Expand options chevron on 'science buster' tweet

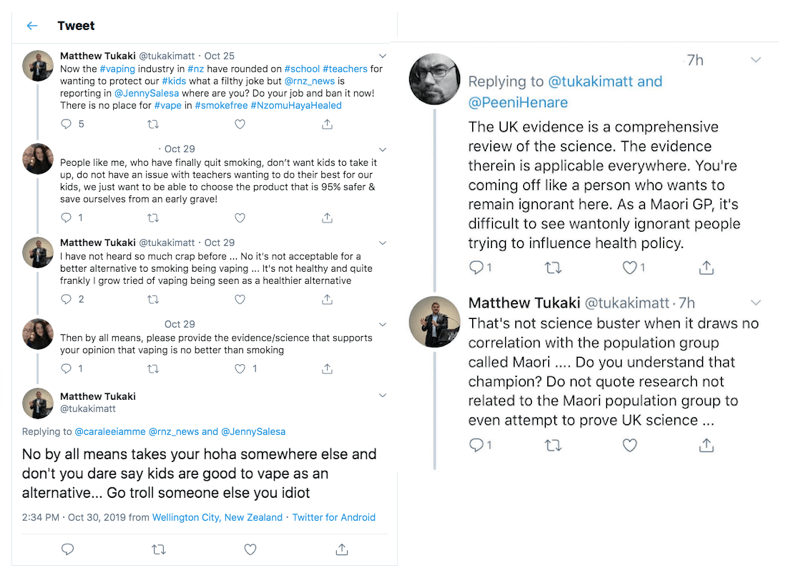756,302
